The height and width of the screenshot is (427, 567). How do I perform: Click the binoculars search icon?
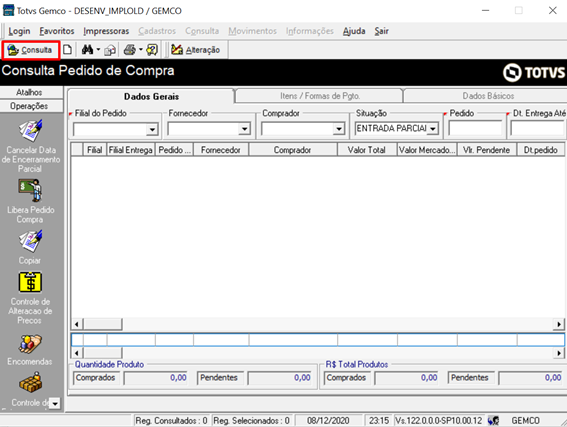point(87,50)
